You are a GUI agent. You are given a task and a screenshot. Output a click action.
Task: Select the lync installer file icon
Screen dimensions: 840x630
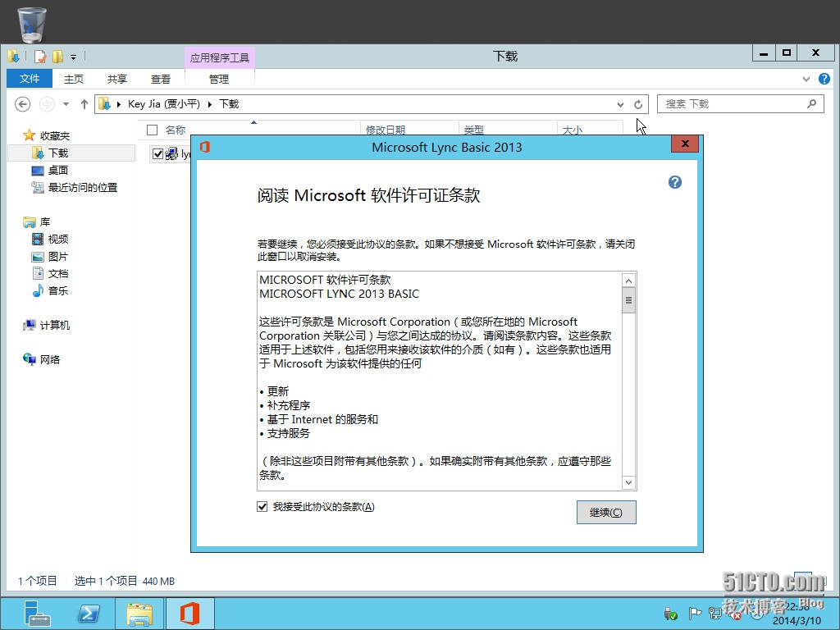tap(171, 154)
